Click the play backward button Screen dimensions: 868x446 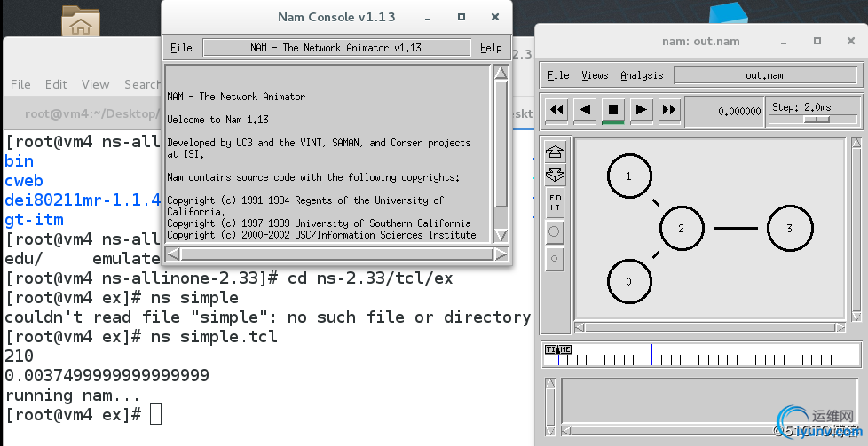585,110
